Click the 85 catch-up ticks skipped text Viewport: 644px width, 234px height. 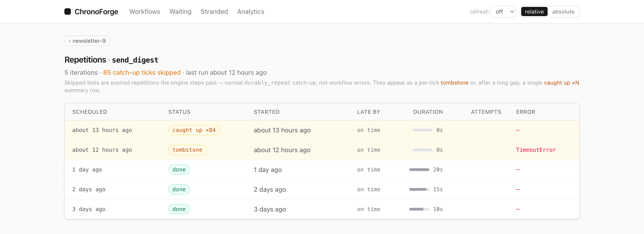(142, 72)
